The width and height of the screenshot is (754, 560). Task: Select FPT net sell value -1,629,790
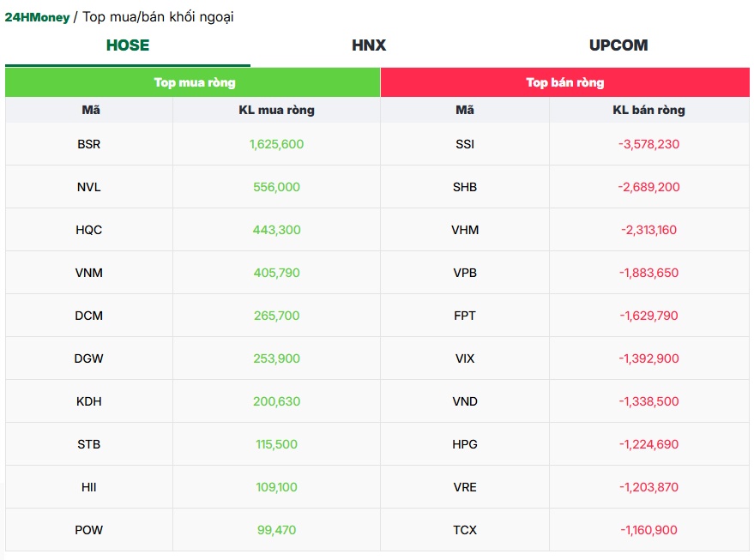(648, 316)
